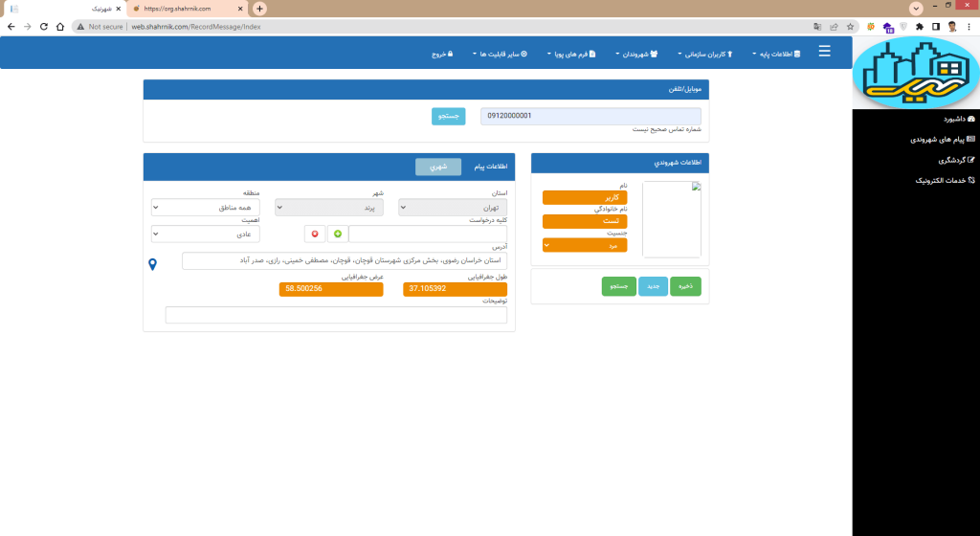Image resolution: width=980 pixels, height=536 pixels.
Task: Go forward with the browser forward arrow
Action: coord(28,27)
